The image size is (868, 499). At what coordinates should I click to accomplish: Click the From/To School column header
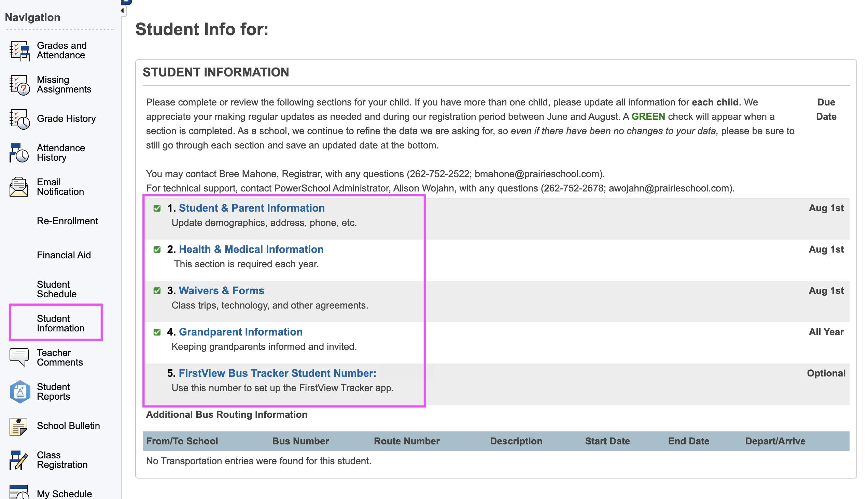(x=182, y=441)
